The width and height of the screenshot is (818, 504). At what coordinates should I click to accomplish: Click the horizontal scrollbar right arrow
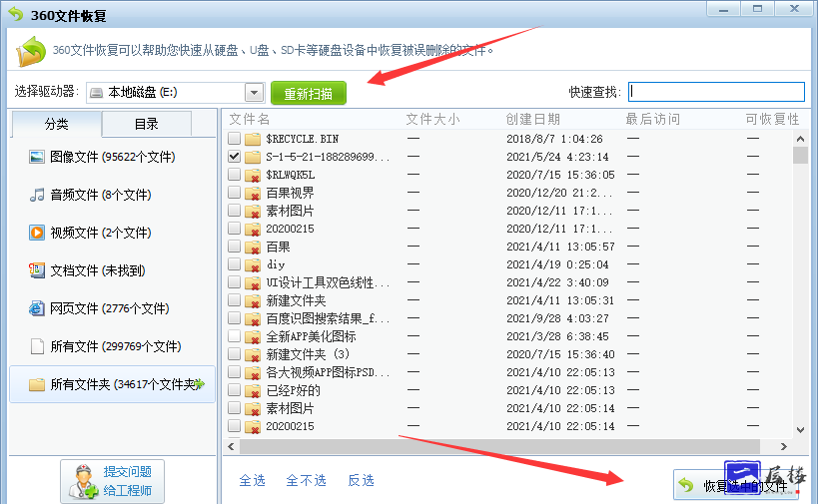(x=784, y=447)
